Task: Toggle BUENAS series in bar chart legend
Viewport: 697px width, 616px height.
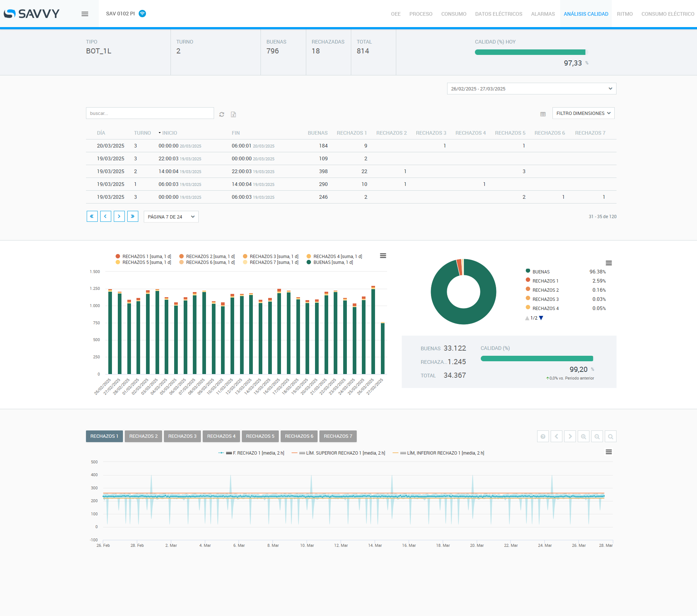Action: [333, 262]
